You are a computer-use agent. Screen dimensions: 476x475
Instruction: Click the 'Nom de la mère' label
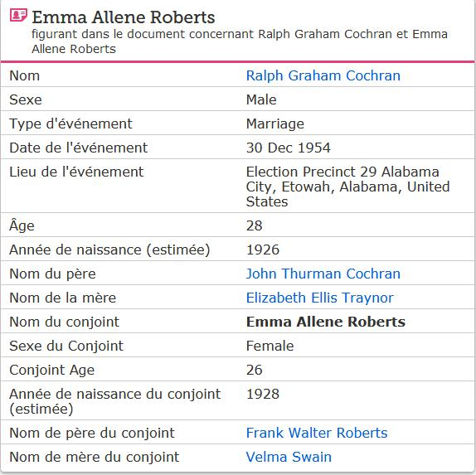pyautogui.click(x=62, y=298)
